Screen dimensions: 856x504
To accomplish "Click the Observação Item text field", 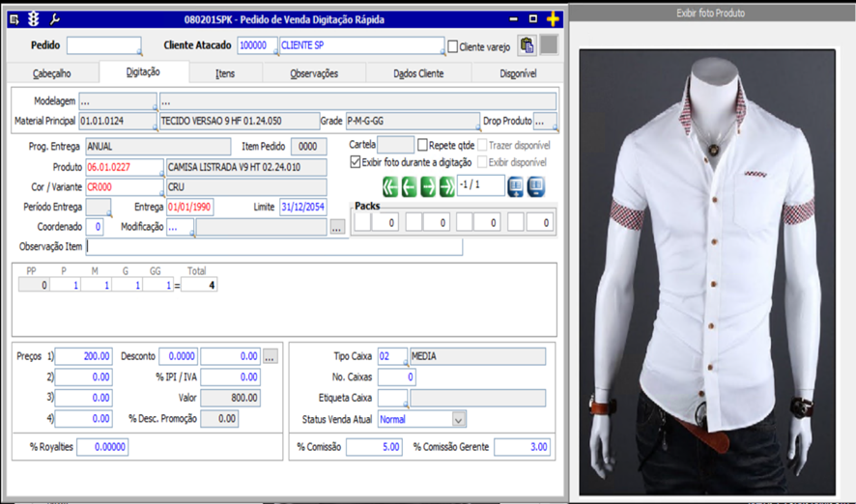I will point(274,246).
